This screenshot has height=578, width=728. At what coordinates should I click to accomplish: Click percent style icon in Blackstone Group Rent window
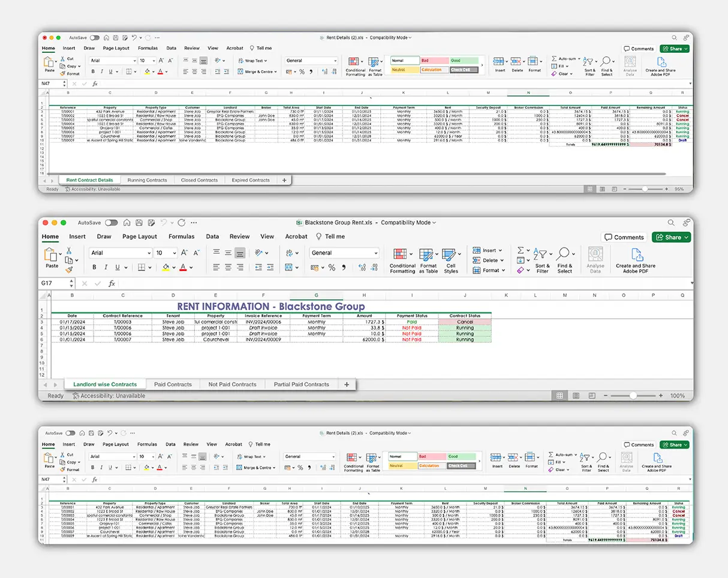[x=331, y=268]
